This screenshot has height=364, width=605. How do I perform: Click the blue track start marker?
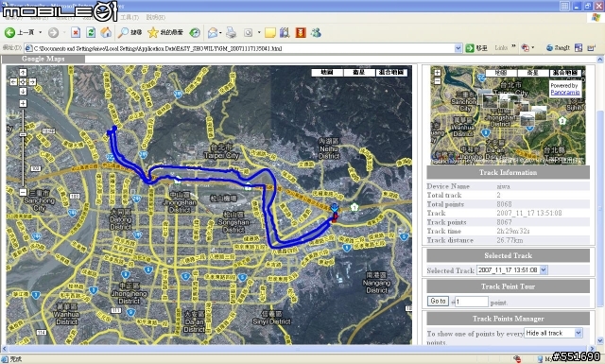point(114,129)
